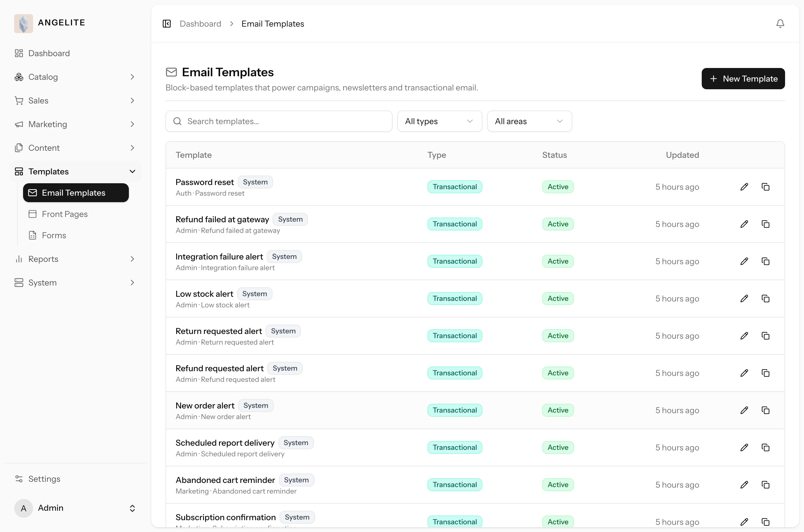Open the Admin account switcher

tap(75, 508)
